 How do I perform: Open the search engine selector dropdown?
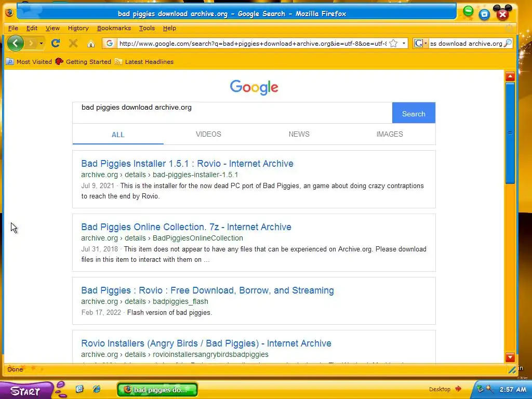tap(421, 44)
